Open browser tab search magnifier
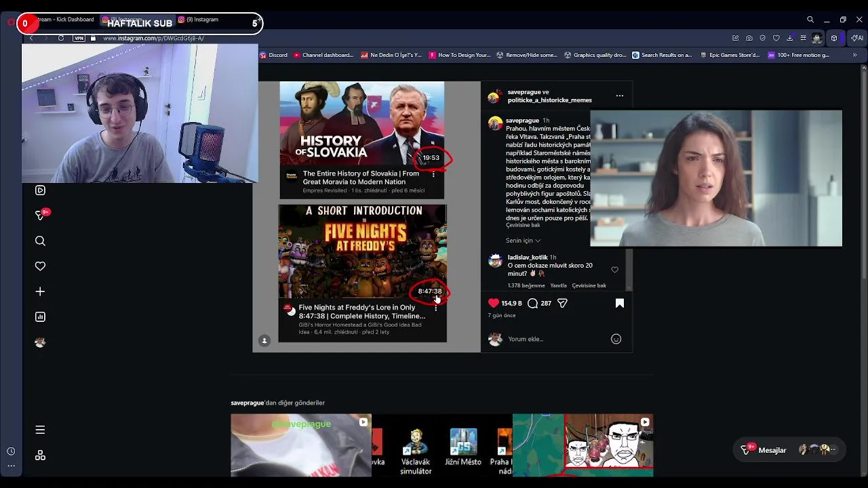The width and height of the screenshot is (868, 488). pyautogui.click(x=810, y=20)
